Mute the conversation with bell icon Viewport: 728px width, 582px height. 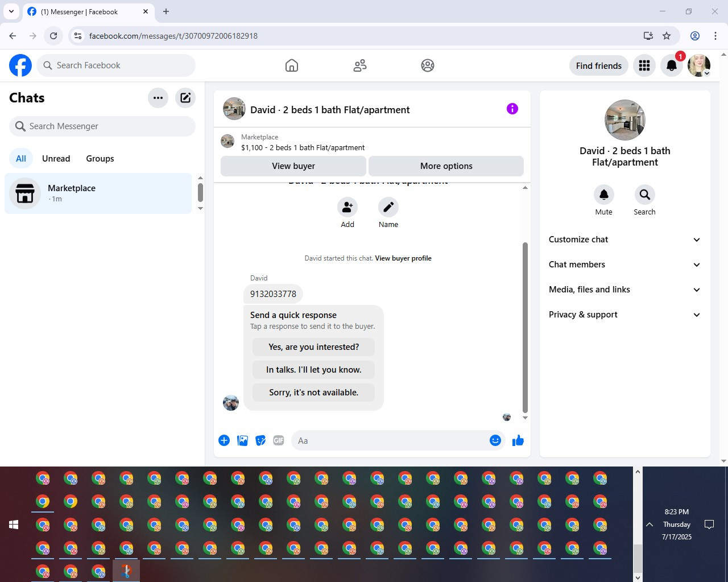[x=604, y=195]
